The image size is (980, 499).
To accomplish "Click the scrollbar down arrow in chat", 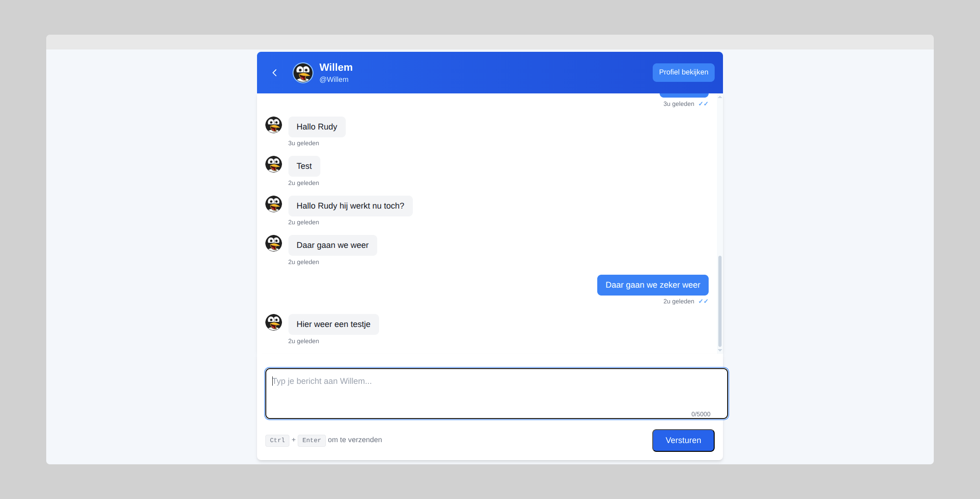I will click(720, 351).
